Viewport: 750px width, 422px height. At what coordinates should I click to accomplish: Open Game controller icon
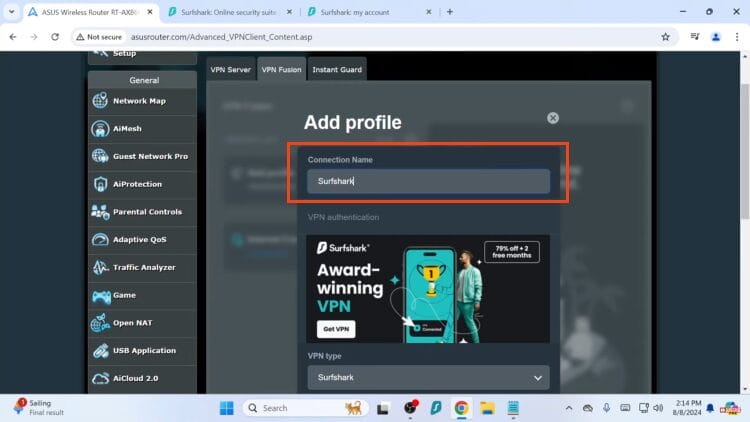(101, 296)
